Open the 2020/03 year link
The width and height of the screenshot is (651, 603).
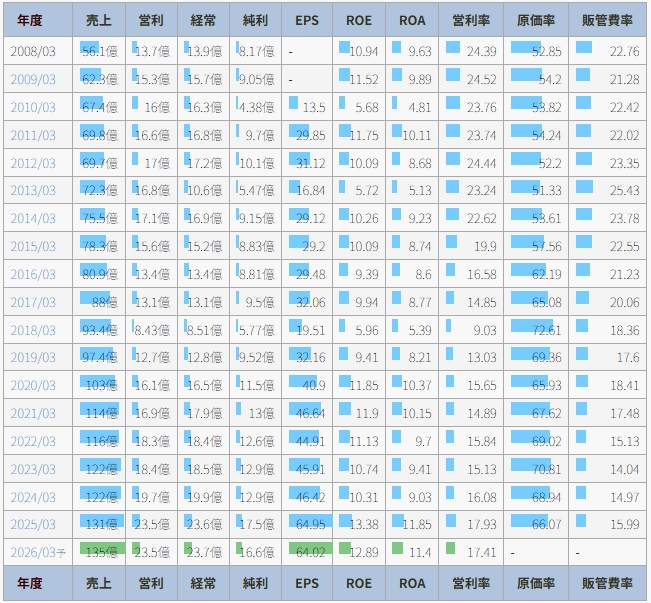click(33, 386)
